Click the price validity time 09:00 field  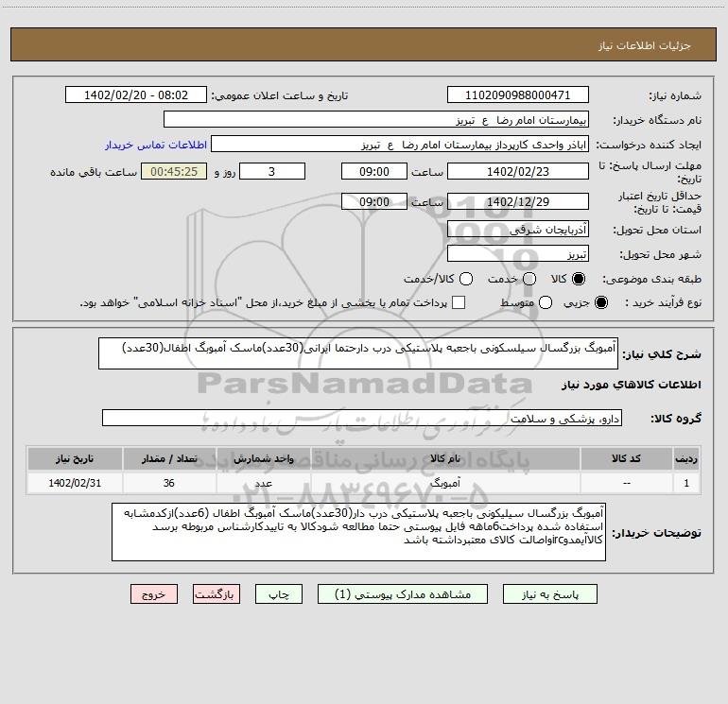(374, 201)
